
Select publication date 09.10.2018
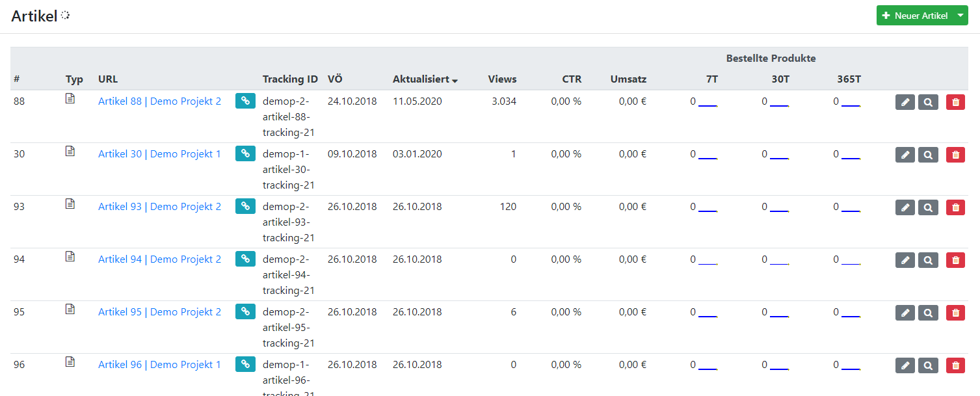352,154
